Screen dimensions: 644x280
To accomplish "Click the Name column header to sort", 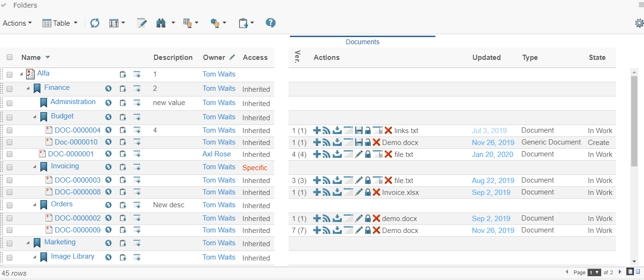I will [x=31, y=58].
